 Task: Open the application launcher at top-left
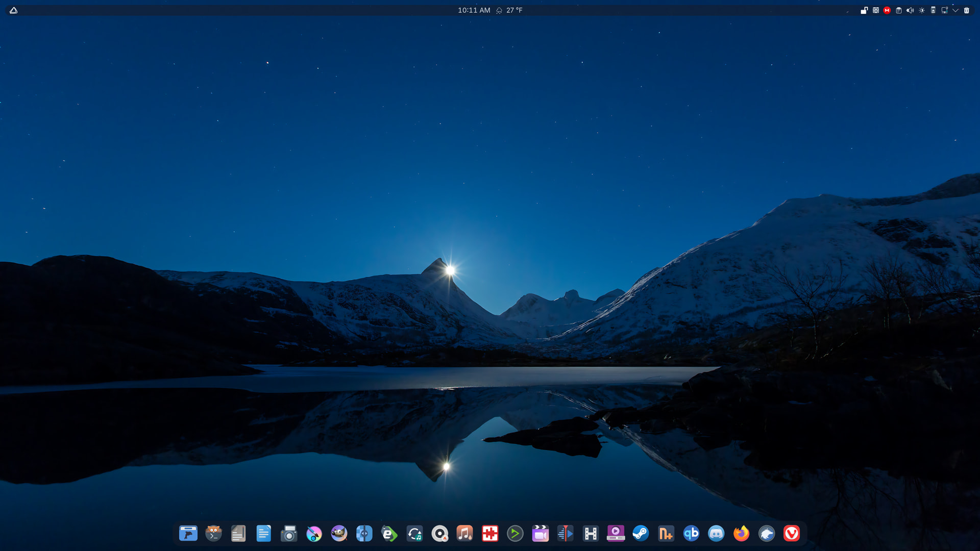click(14, 10)
